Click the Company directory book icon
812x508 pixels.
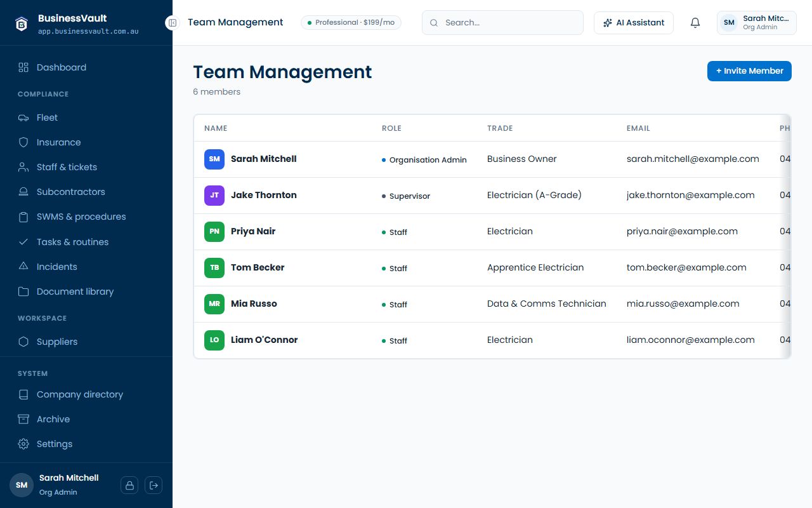coord(23,394)
